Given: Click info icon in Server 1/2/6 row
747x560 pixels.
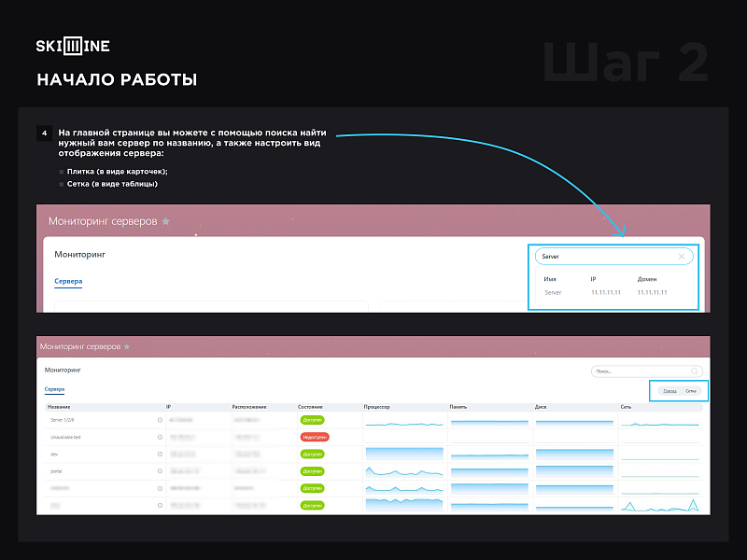Looking at the screenshot, I should (161, 421).
